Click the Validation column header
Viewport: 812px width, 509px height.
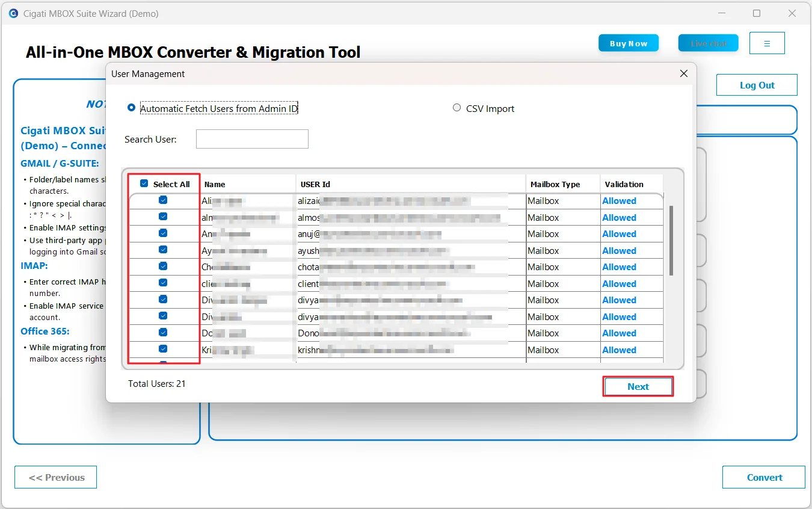point(632,184)
